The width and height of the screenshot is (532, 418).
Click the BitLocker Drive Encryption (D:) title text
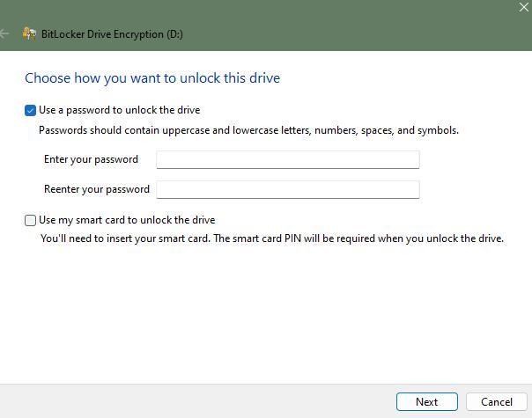point(112,34)
